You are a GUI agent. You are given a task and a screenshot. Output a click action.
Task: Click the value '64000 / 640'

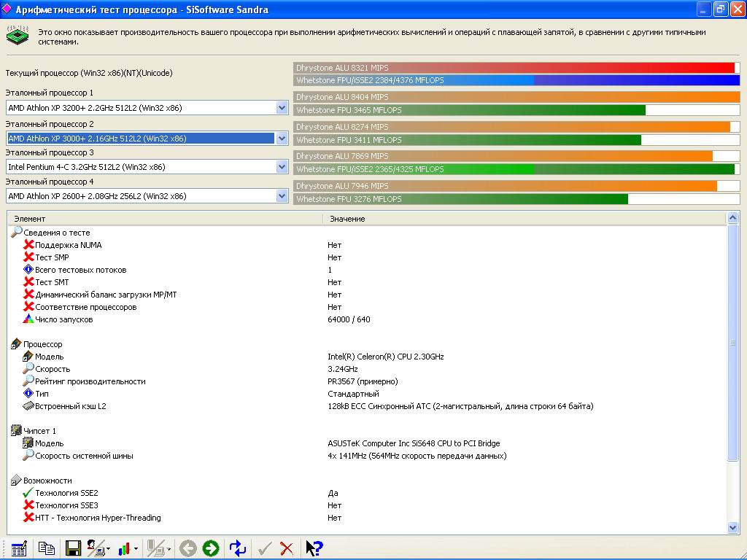click(x=349, y=319)
